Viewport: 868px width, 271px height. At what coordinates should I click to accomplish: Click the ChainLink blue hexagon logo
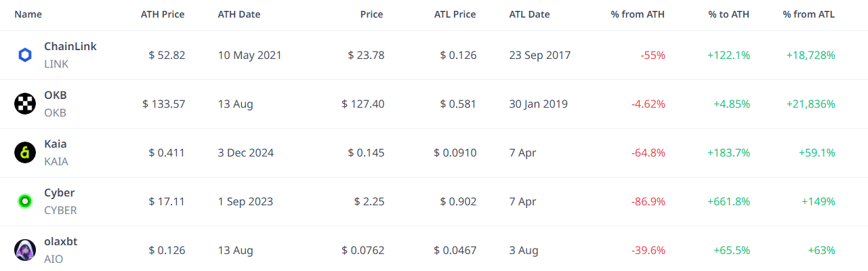[25, 56]
